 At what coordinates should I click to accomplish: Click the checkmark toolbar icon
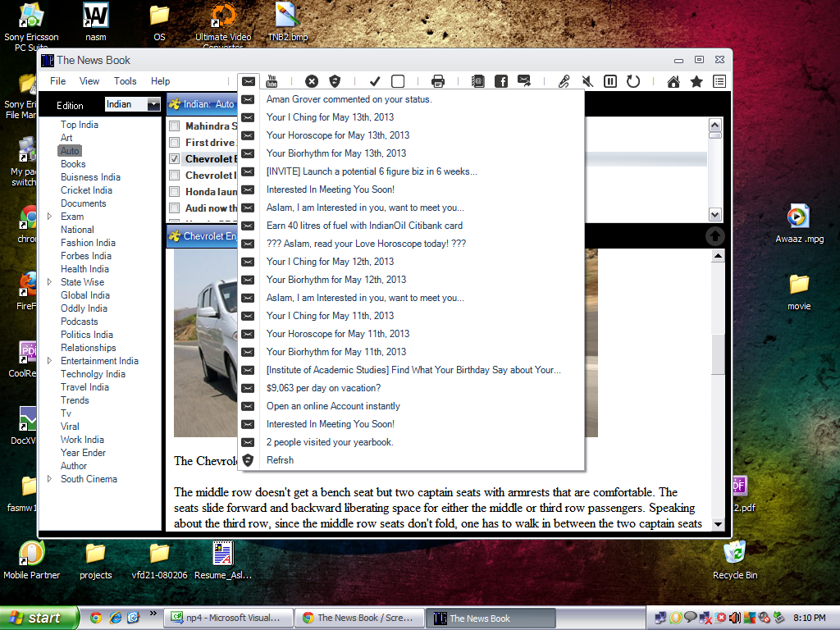point(375,81)
